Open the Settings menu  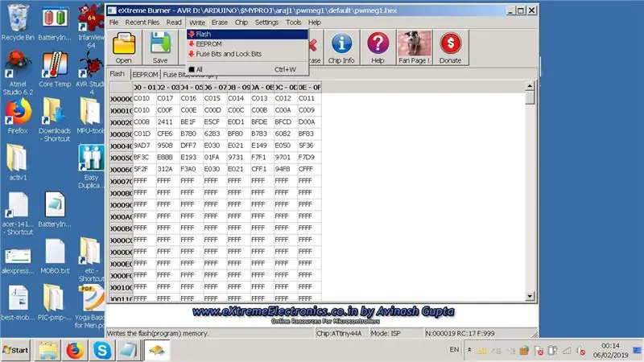click(266, 23)
